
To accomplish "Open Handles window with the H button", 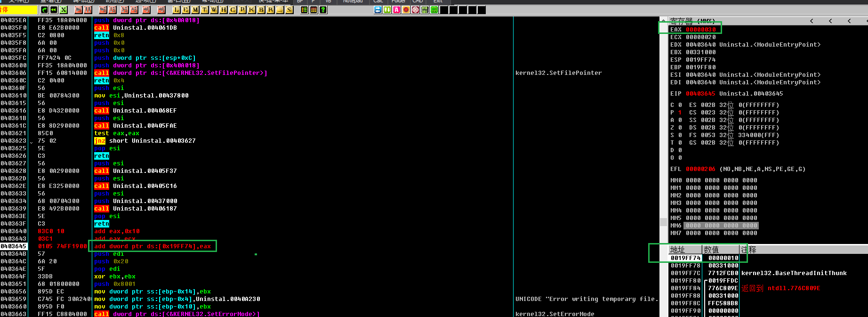I will click(224, 10).
